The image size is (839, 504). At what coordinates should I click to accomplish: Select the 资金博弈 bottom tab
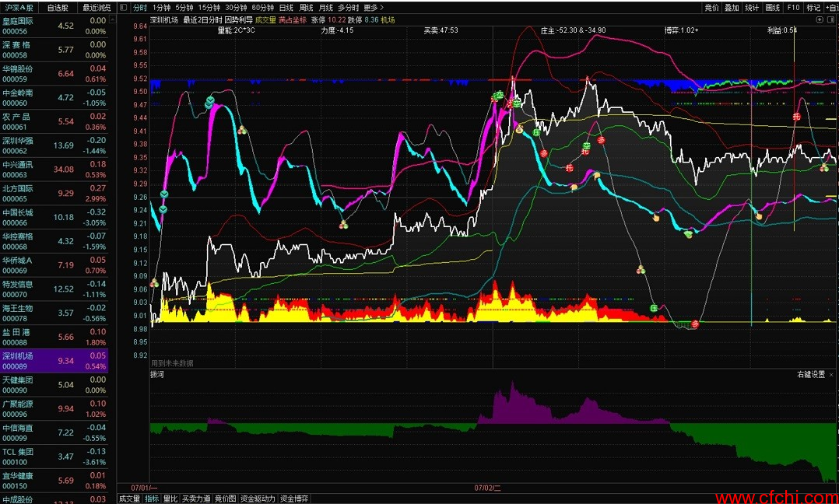[294, 498]
